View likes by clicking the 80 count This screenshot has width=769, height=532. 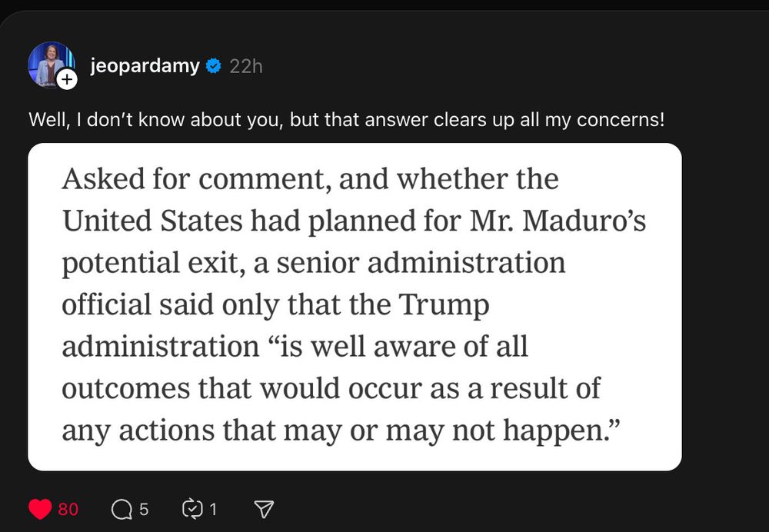68,510
